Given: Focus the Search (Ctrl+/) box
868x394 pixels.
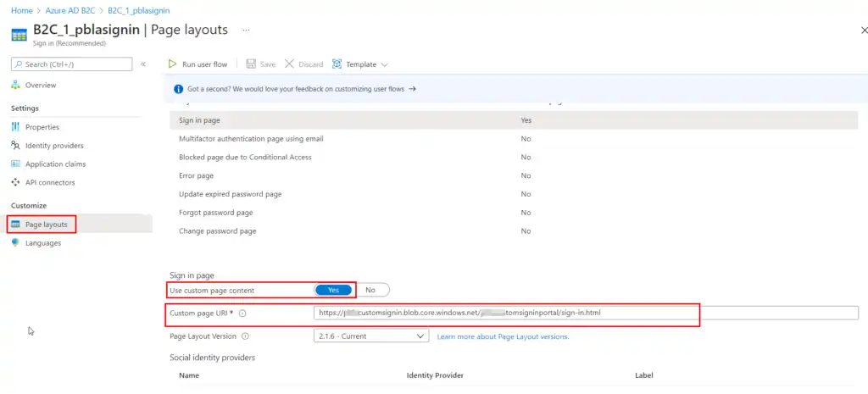Looking at the screenshot, I should point(72,64).
